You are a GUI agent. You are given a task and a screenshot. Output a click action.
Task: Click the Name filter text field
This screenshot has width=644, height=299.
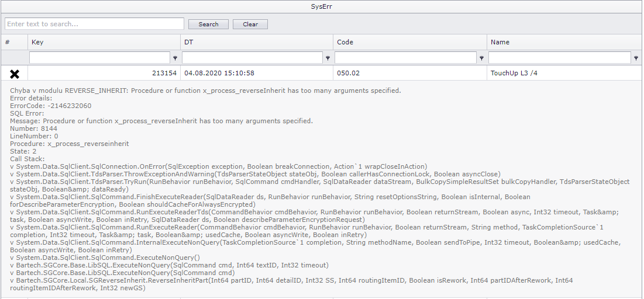559,58
